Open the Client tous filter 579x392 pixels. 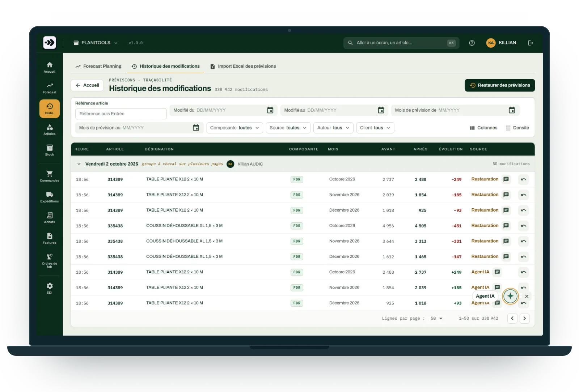tap(375, 128)
